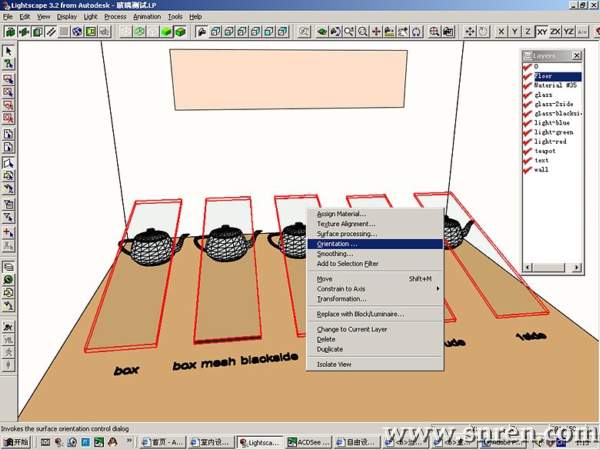Screen dimensions: 600x450
Task: Open Transformation from context menu
Action: tap(375, 299)
